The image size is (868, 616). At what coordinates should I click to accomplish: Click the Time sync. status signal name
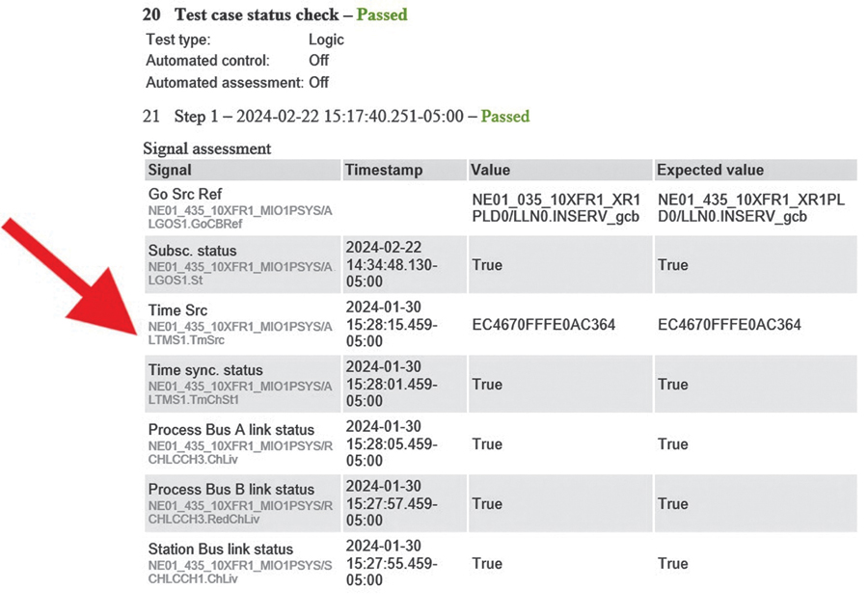tap(204, 370)
